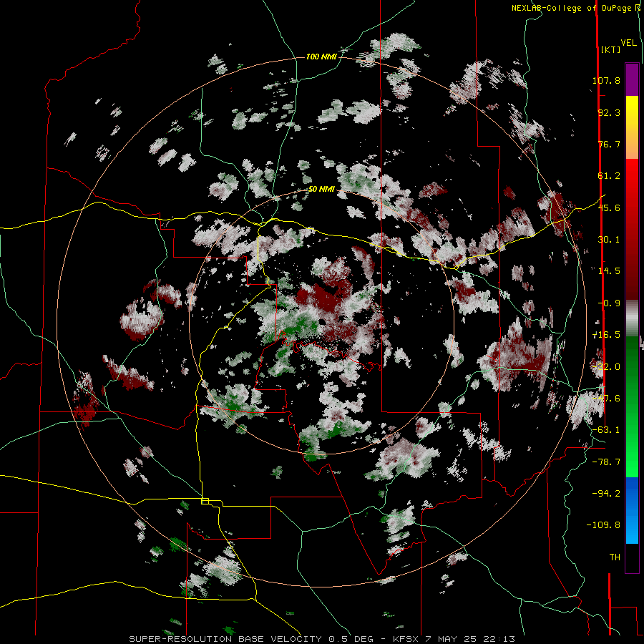The width and height of the screenshot is (644, 644).
Task: Click the 14.5 velocity scale label
Action: [609, 271]
